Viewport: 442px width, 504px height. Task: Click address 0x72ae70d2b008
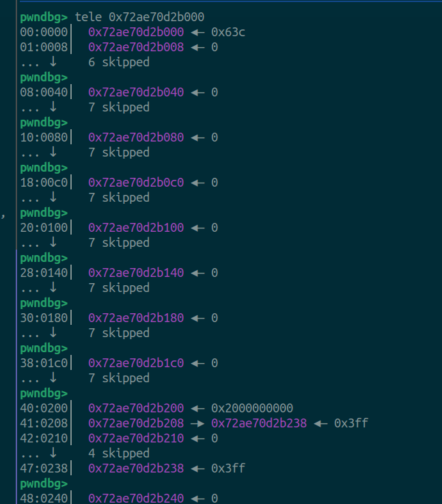click(x=136, y=47)
